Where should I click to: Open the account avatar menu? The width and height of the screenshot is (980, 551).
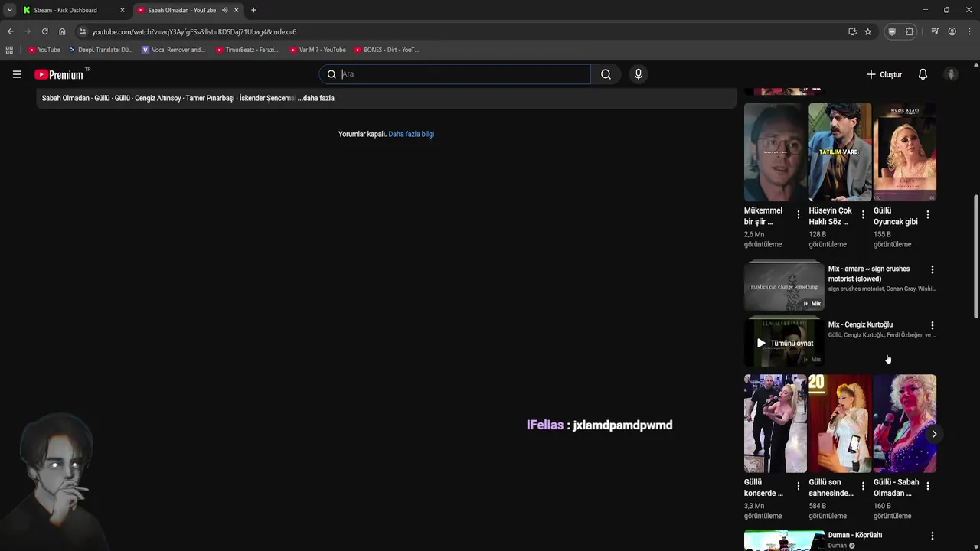(951, 74)
